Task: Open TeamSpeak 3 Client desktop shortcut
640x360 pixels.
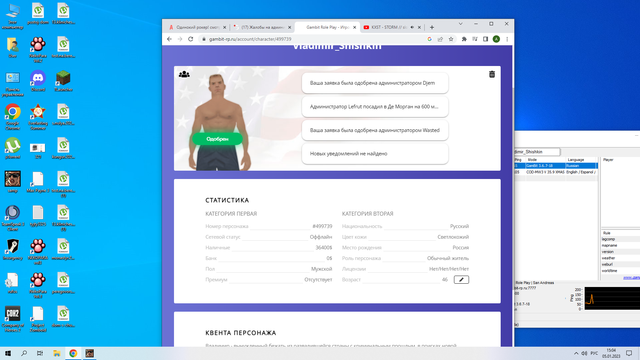Action: [x=13, y=218]
